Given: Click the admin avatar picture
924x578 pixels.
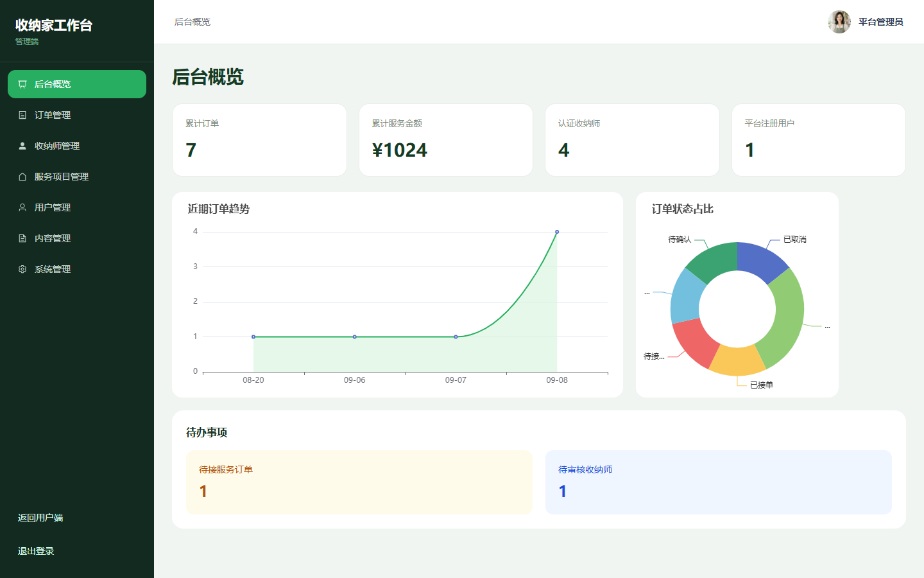Looking at the screenshot, I should (839, 22).
